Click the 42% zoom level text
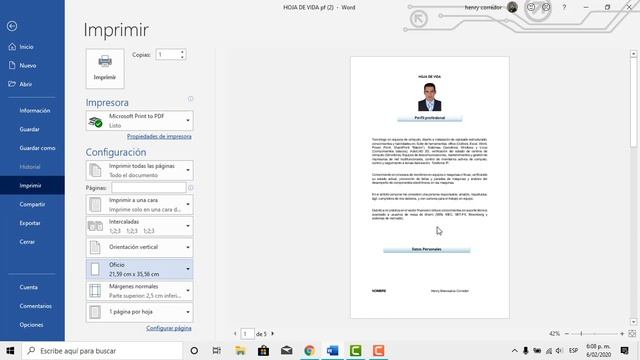The width and height of the screenshot is (640, 360). pyautogui.click(x=554, y=334)
